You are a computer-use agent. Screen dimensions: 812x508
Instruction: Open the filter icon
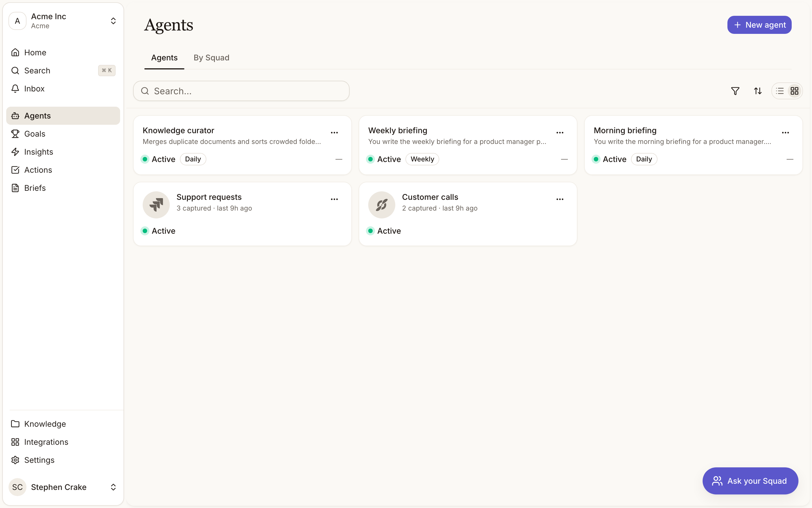[735, 91]
